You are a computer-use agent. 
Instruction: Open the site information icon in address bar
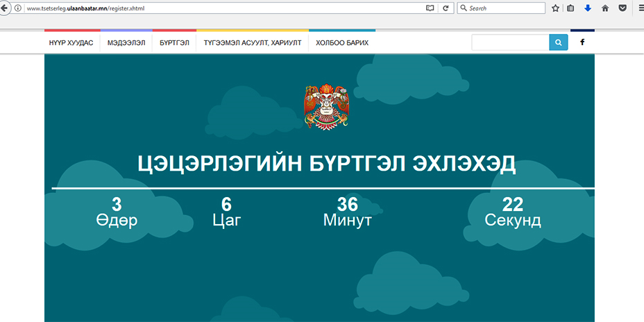click(18, 8)
